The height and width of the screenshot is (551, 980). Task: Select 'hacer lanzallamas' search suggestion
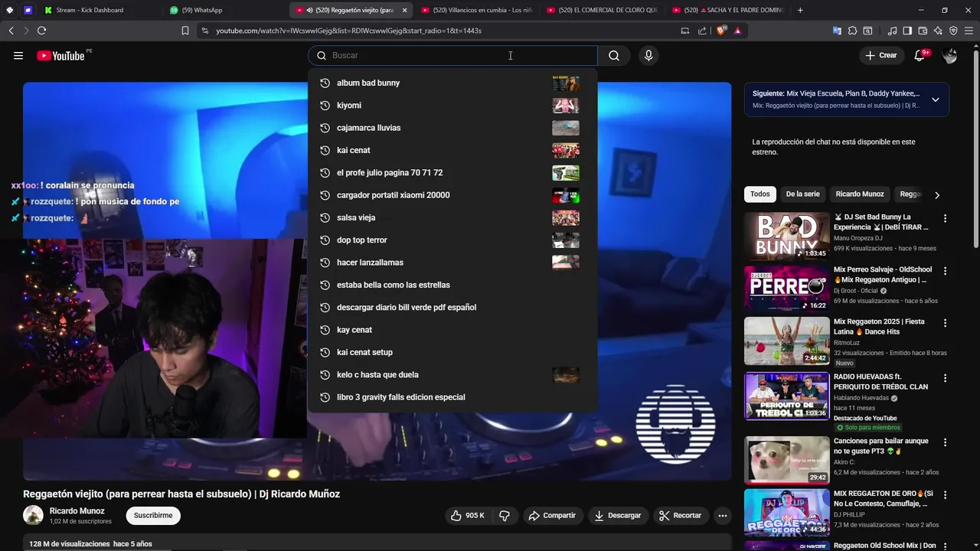point(452,262)
